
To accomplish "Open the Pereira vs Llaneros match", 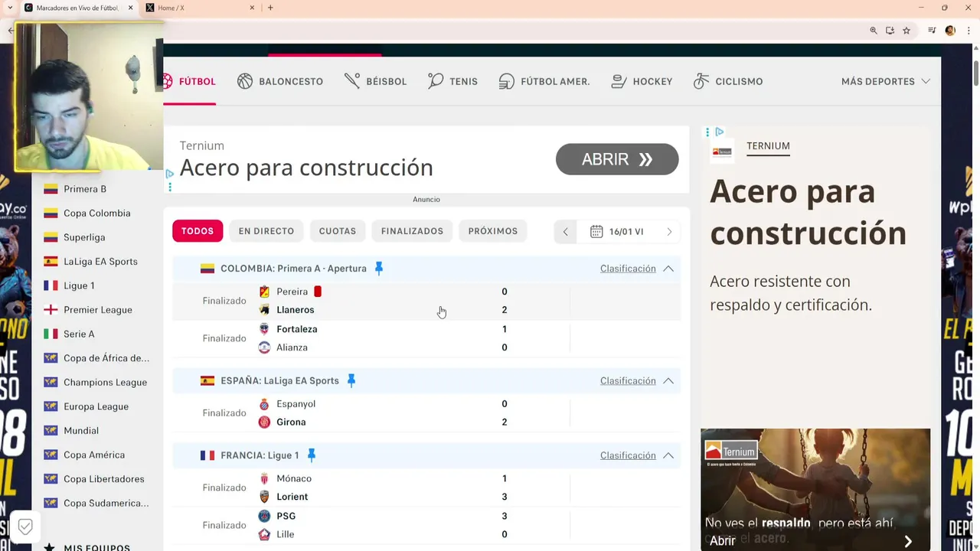I will tap(426, 301).
